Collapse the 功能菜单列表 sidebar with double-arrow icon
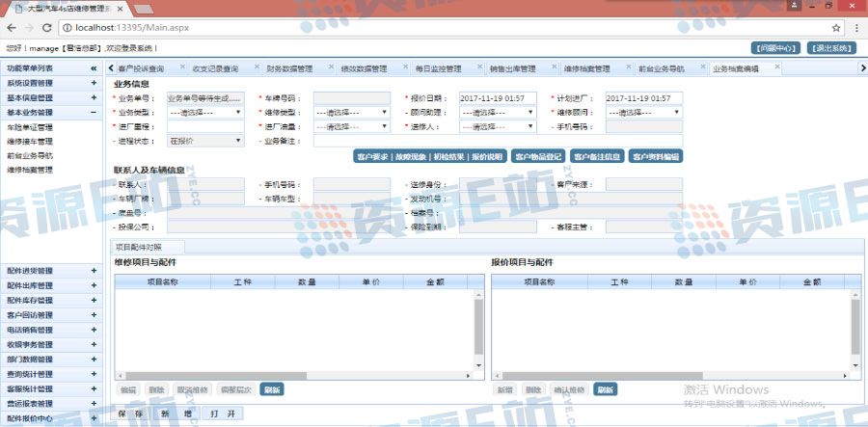The height and width of the screenshot is (427, 868). point(94,68)
